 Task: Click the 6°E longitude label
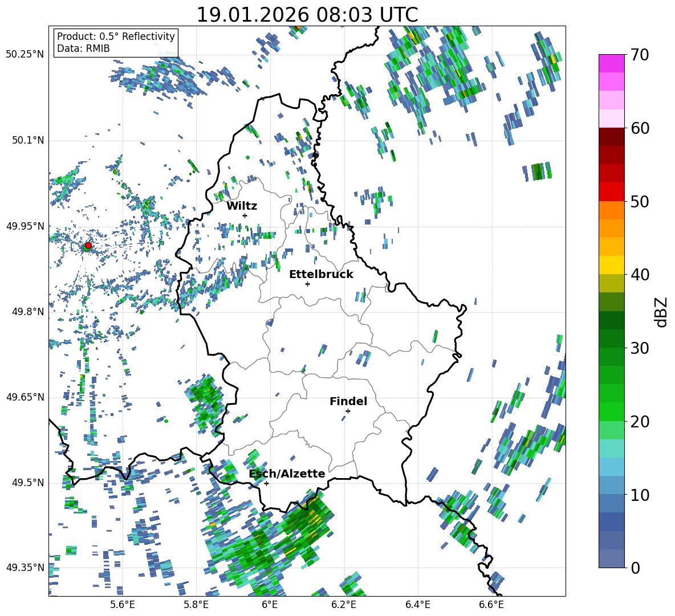270,605
